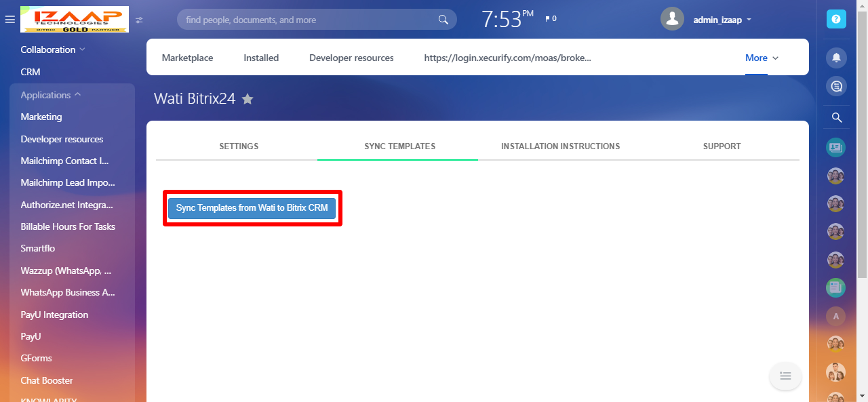Open Marketplace link in top menu
Screen dimensions: 868x402
click(187, 58)
